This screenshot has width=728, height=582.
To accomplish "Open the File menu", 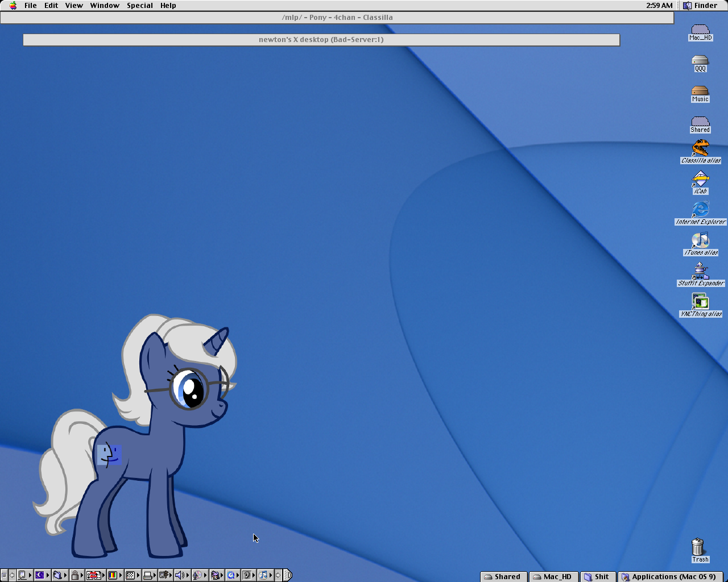I will (31, 6).
